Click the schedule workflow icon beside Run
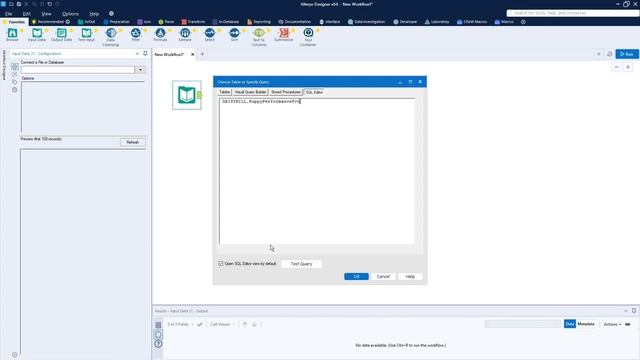The image size is (640, 360). pos(609,54)
